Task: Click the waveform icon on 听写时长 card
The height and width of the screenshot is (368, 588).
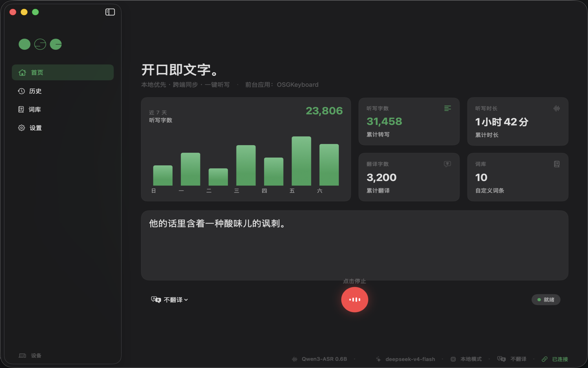Action: (557, 108)
